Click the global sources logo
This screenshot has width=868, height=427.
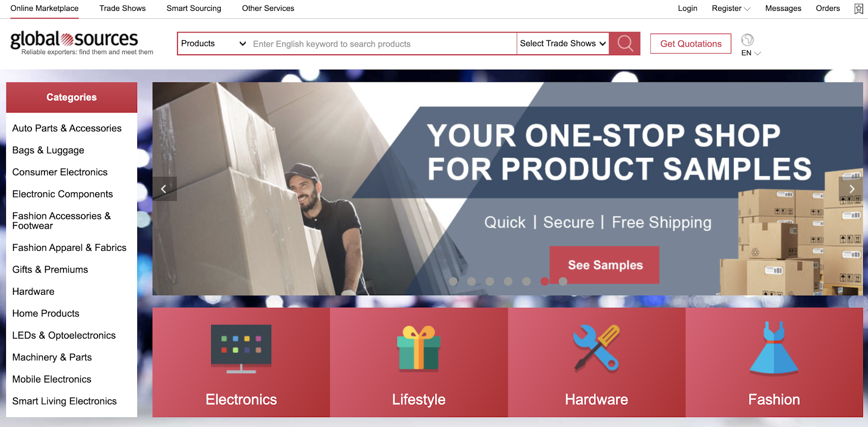point(74,39)
